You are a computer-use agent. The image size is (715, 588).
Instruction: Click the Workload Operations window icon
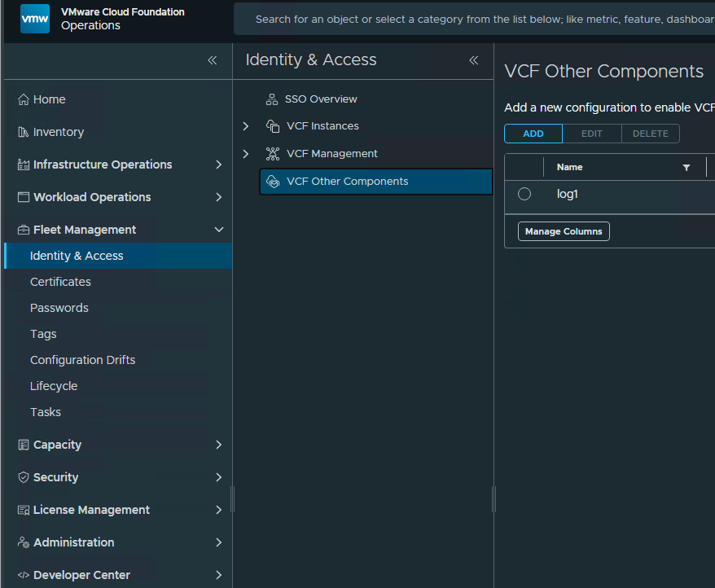tap(24, 197)
